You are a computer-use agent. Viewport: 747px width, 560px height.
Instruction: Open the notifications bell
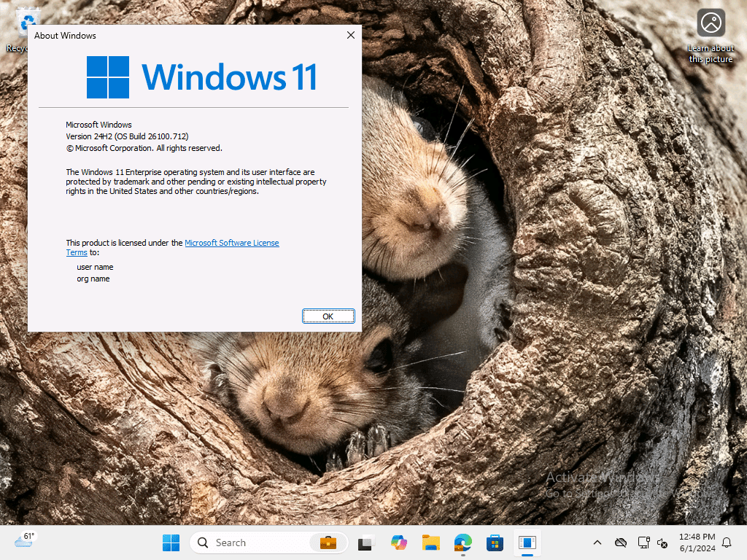point(727,542)
